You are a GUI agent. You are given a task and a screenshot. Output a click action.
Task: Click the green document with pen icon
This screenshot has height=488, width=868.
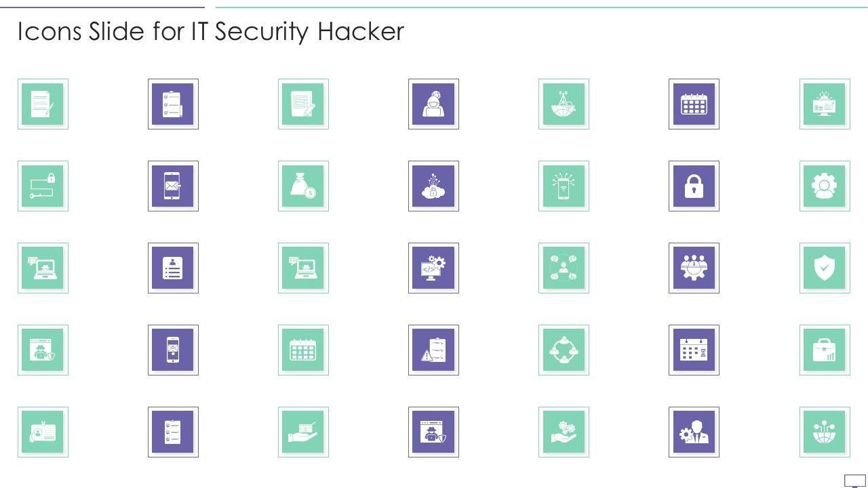pos(43,104)
